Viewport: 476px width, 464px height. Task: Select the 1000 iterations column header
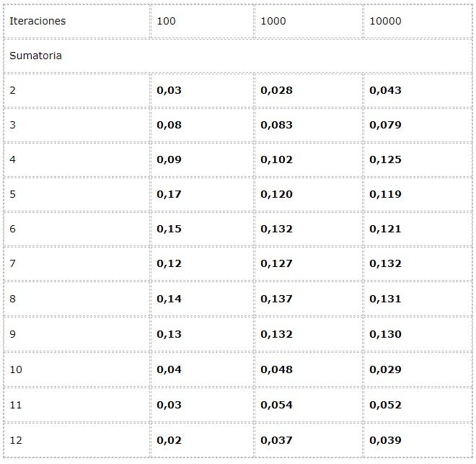tap(273, 21)
